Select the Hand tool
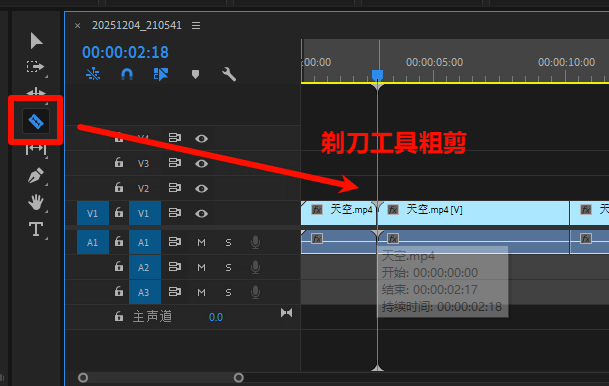The image size is (609, 386). coord(36,202)
